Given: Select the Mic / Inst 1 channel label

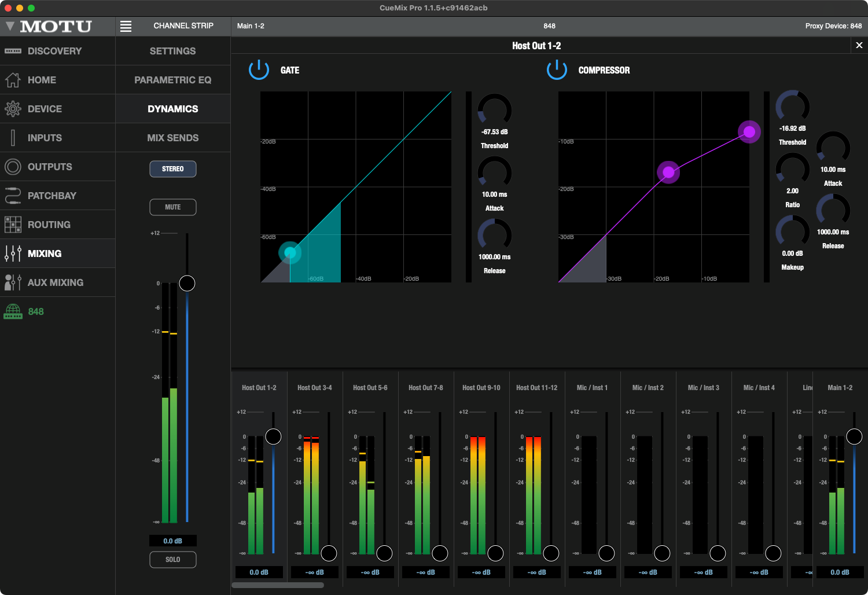Looking at the screenshot, I should pos(593,388).
